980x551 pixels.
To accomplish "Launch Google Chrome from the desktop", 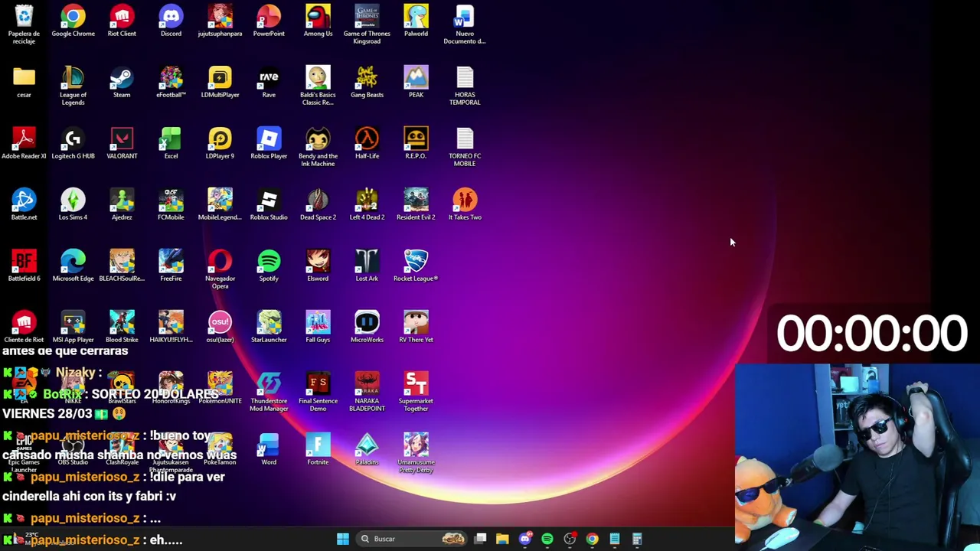I will tap(73, 21).
